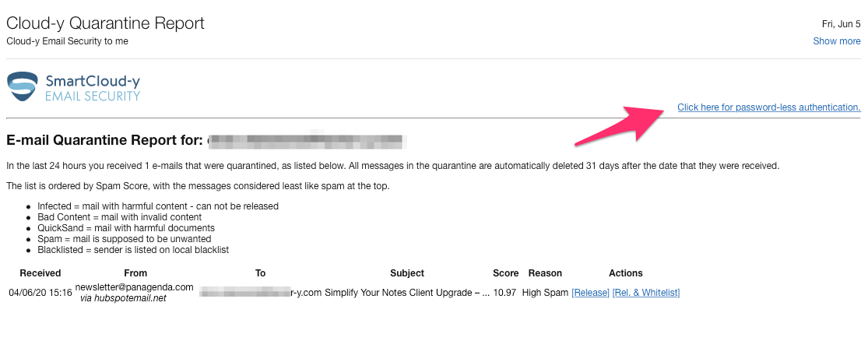Viewport: 868px width, 341px height.
Task: Click the SmartCloud-y shield logo icon
Action: [22, 86]
